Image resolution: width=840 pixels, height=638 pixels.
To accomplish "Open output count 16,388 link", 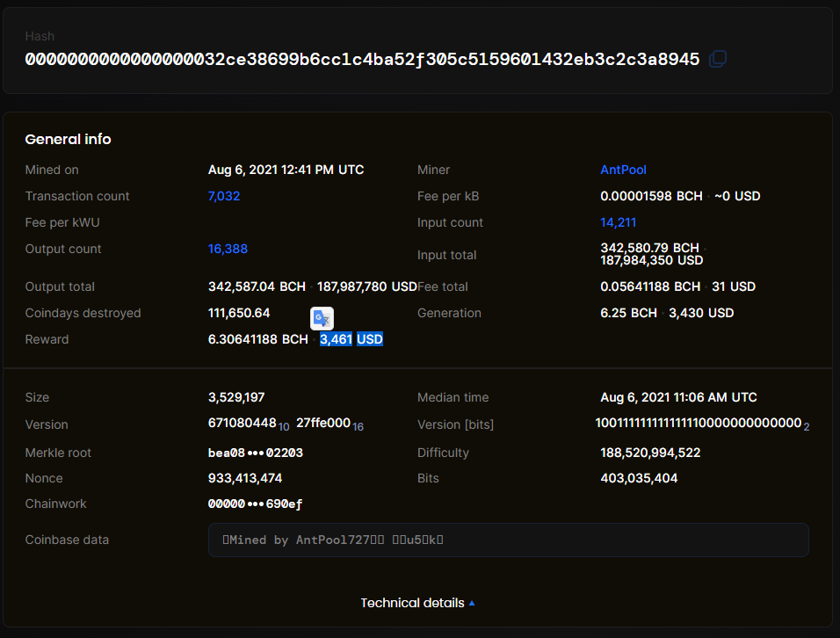I will (228, 249).
